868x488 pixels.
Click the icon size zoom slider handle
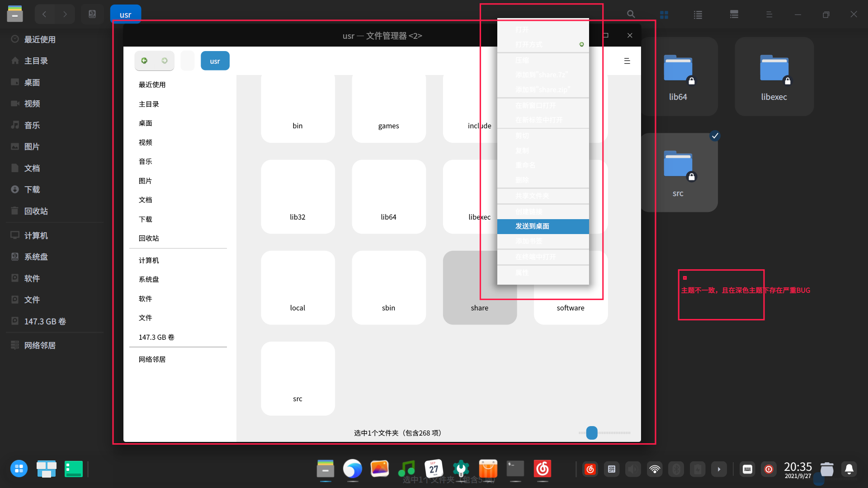[592, 432]
